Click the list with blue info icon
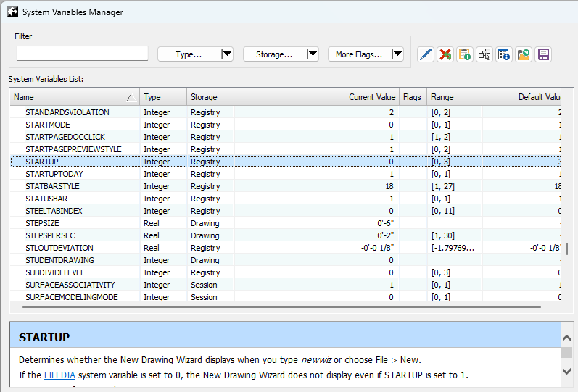 pyautogui.click(x=504, y=54)
